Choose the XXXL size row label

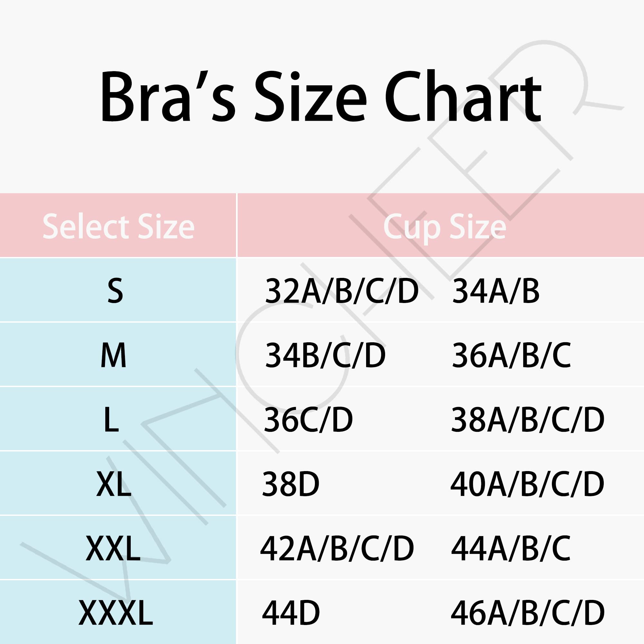point(115,613)
